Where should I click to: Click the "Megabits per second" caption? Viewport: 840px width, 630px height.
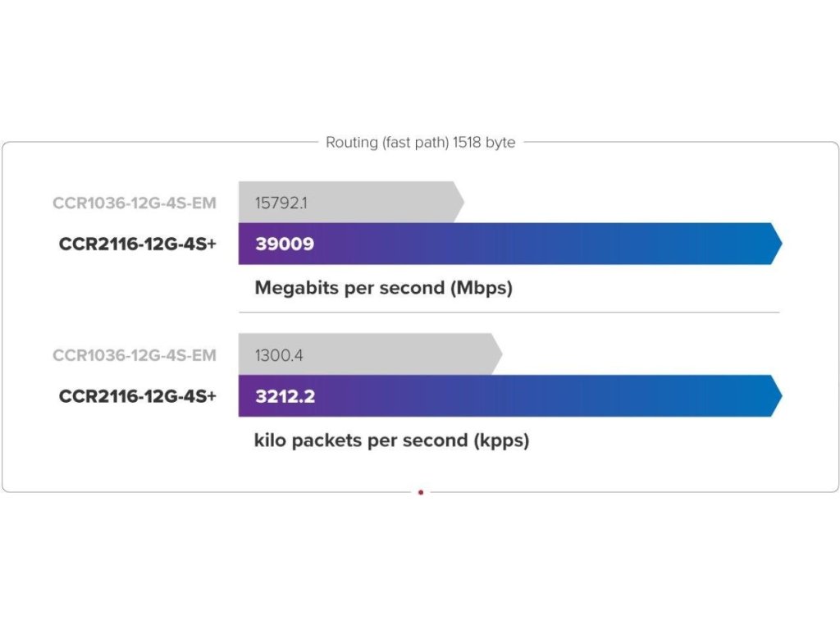(349, 288)
